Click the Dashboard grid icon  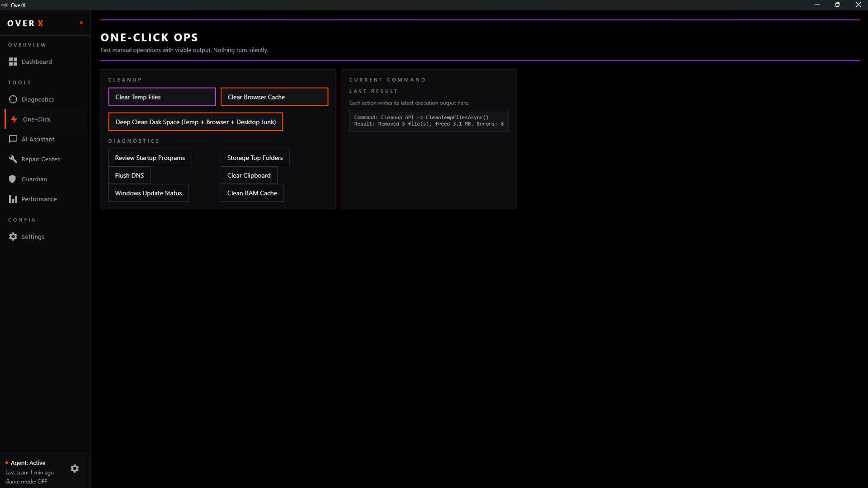tap(13, 62)
